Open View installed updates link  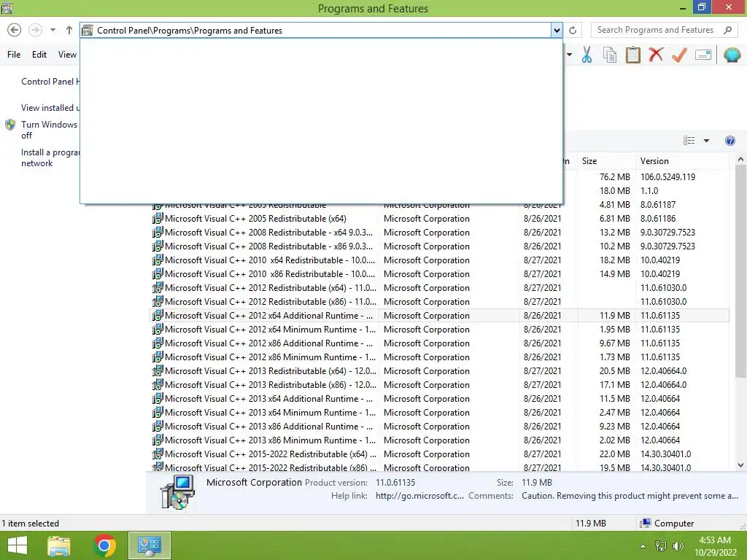click(50, 108)
